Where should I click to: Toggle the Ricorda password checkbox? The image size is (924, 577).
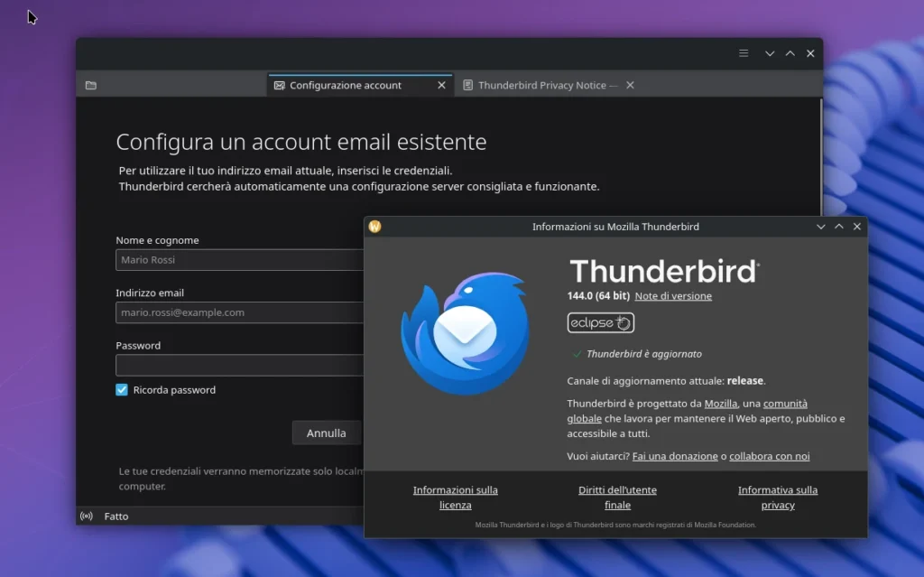121,389
